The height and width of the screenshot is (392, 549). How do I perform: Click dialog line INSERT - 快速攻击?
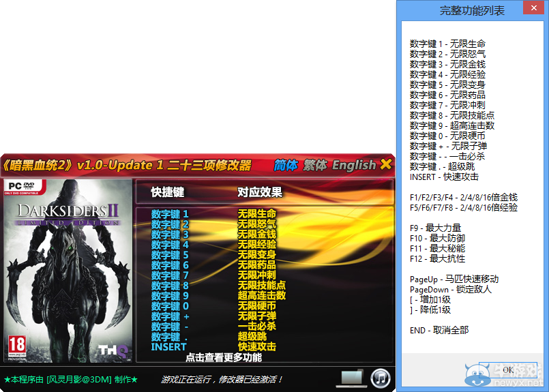(x=444, y=177)
